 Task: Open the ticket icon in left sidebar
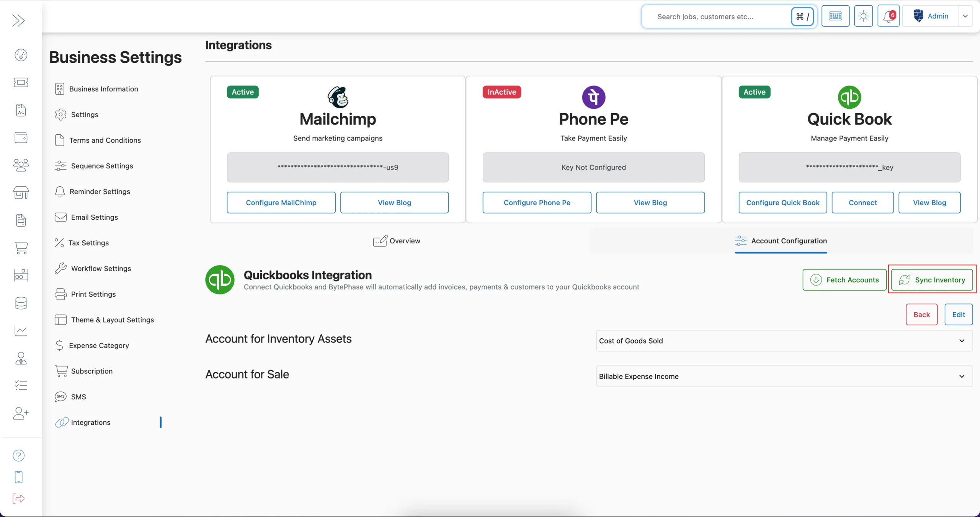pos(21,83)
